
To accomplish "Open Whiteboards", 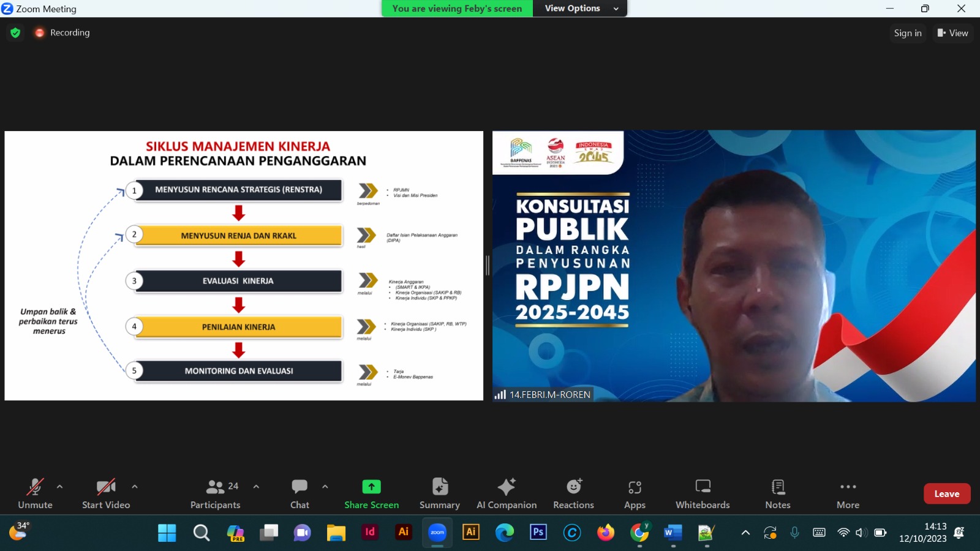I will coord(703,493).
